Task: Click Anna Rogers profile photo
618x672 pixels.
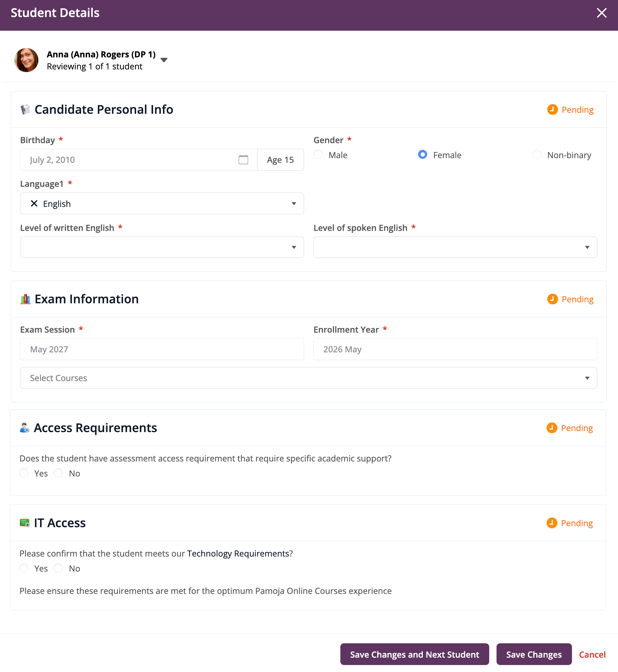Action: (x=26, y=60)
